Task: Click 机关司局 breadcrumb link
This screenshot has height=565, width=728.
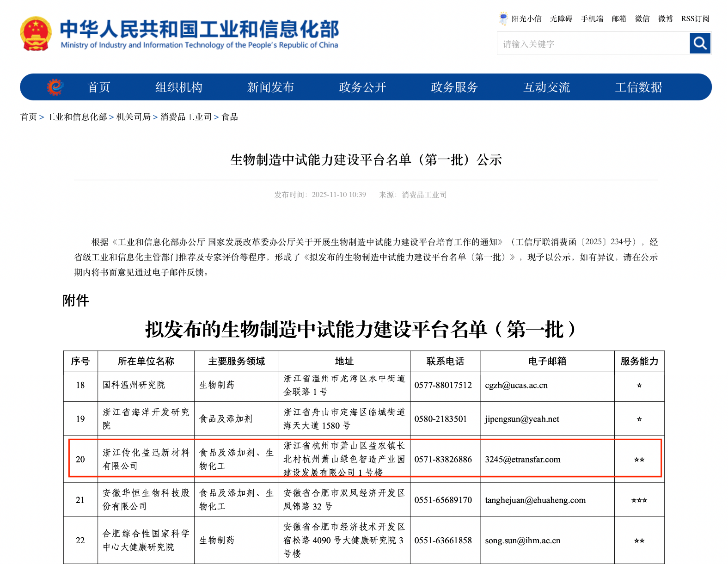Action: (134, 117)
